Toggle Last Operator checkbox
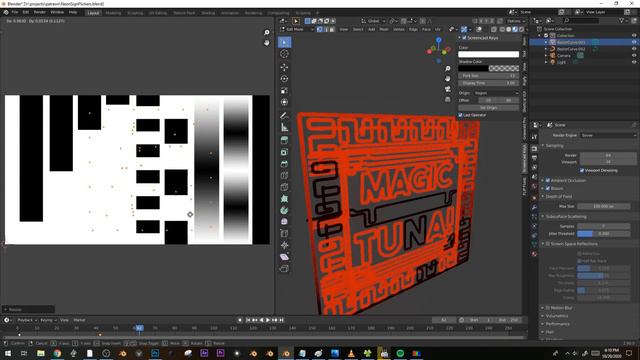This screenshot has height=360, width=640. 460,115
